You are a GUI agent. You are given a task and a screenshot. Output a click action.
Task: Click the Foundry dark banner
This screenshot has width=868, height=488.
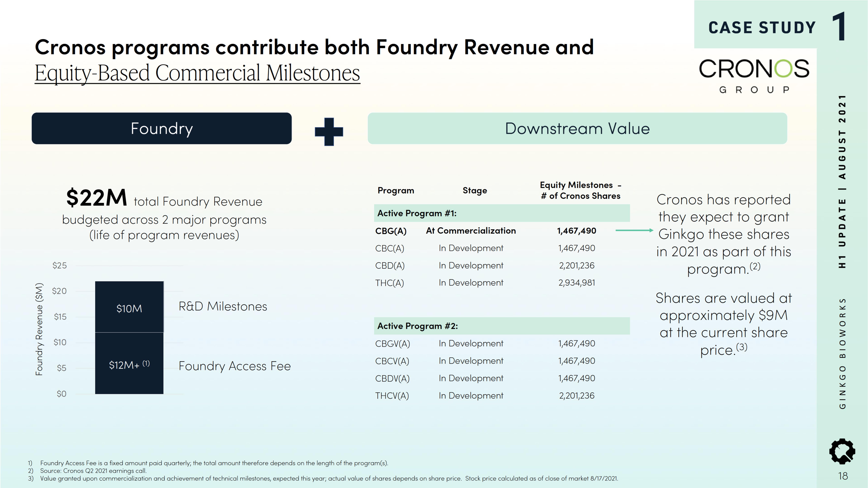click(x=162, y=128)
